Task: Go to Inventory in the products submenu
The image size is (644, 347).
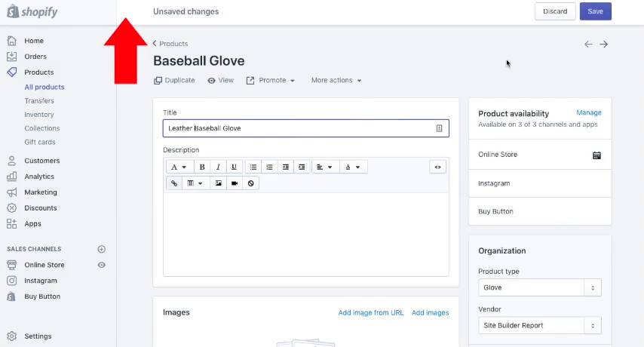Action: point(39,115)
